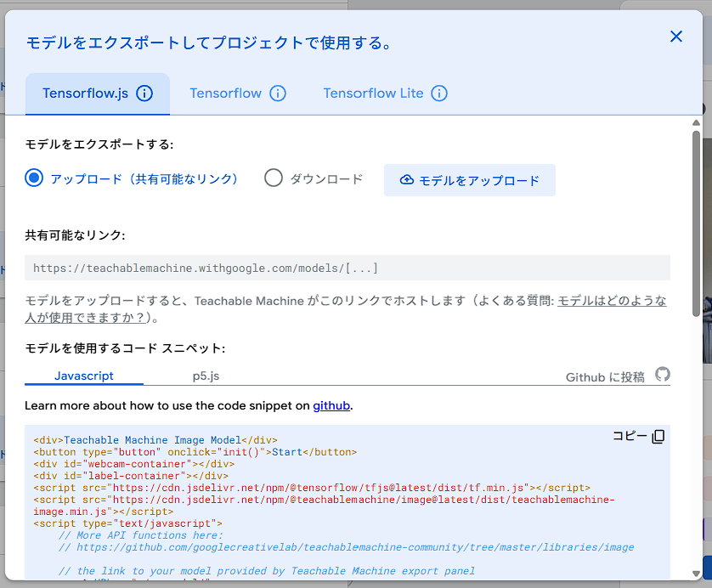Click the 'link to your model' comment line
The height and width of the screenshot is (588, 712).
(267, 571)
